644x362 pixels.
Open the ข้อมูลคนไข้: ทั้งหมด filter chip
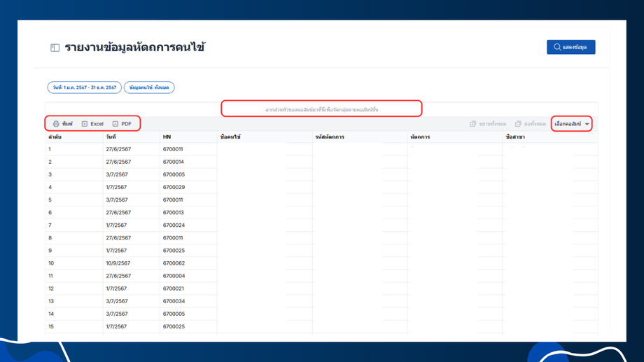click(149, 88)
